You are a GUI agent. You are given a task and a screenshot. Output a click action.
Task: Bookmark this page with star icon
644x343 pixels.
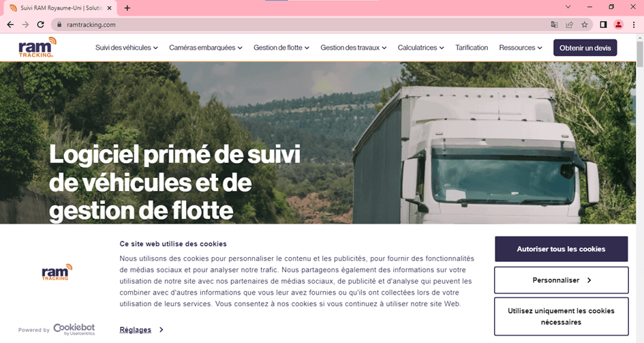[x=585, y=25]
